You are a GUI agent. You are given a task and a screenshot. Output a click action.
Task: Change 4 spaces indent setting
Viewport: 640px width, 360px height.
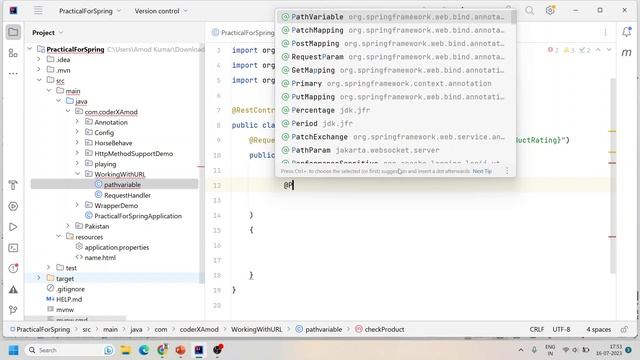pos(598,329)
